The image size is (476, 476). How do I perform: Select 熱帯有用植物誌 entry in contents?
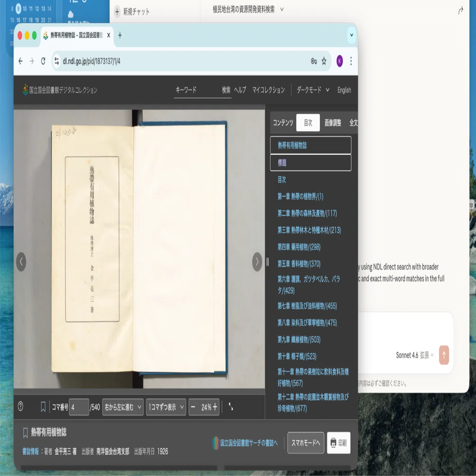[311, 145]
